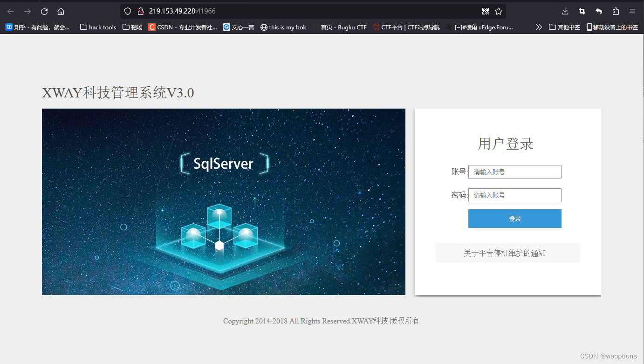Click the 用户登录 heading text

click(x=506, y=144)
